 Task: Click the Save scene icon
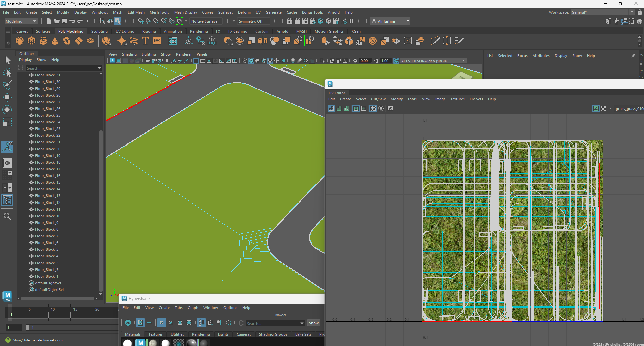click(x=64, y=21)
